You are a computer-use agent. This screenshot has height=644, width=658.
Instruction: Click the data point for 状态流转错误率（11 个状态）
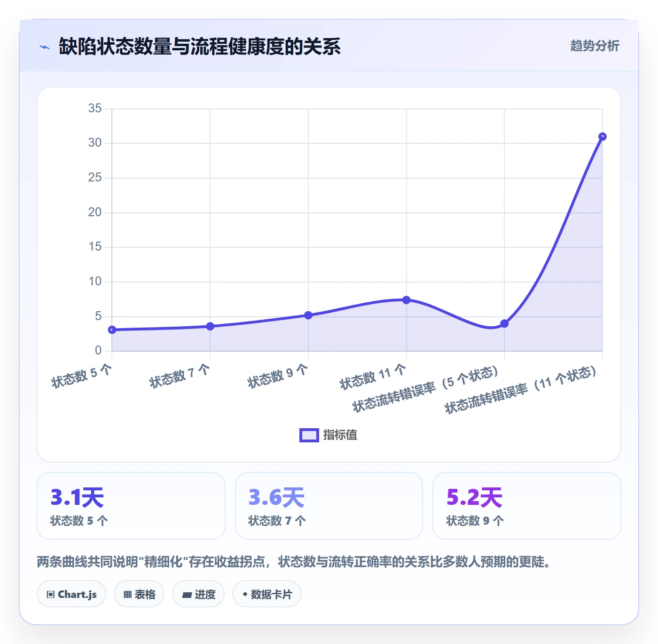click(x=603, y=137)
